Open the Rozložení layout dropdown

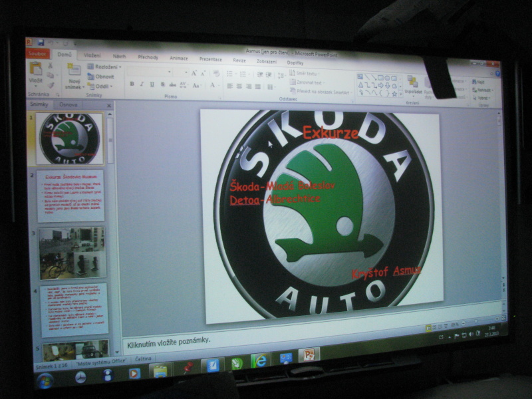[104, 67]
